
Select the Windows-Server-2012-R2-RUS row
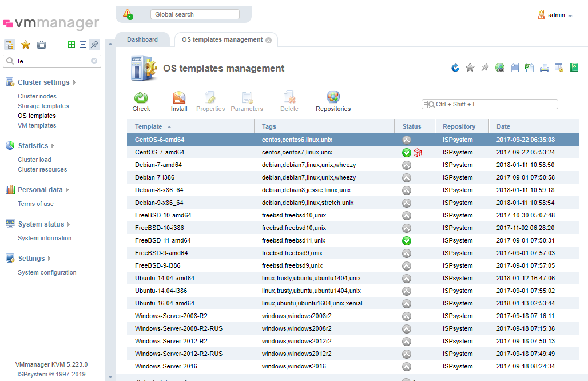click(x=353, y=354)
